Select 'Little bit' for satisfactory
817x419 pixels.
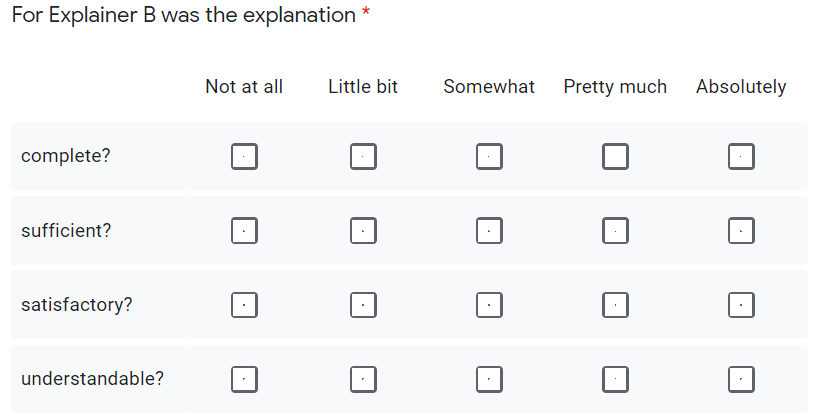click(363, 304)
